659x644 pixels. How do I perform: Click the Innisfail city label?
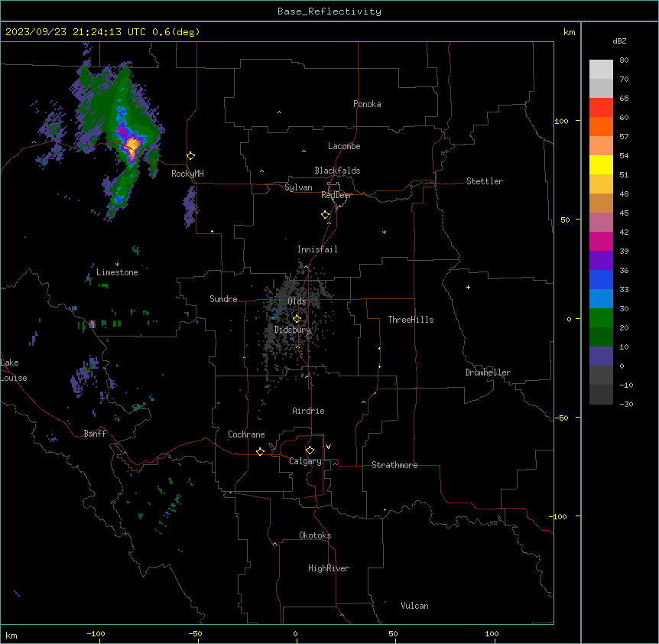(317, 249)
